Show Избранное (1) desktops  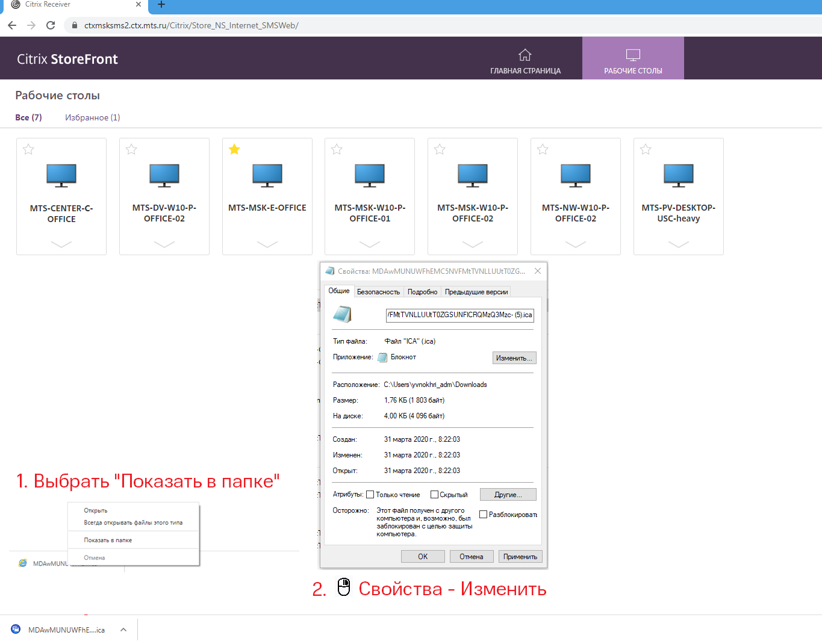[93, 117]
